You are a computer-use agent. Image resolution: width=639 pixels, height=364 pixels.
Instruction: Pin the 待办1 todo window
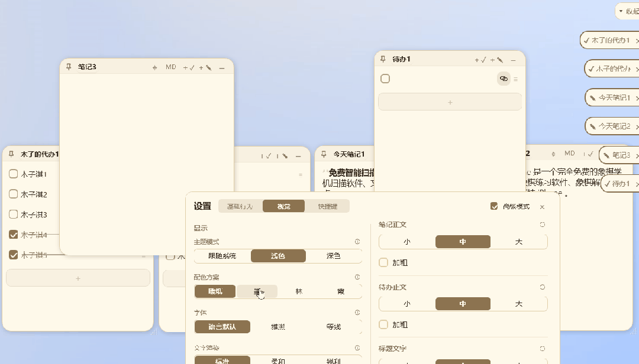[x=383, y=60]
